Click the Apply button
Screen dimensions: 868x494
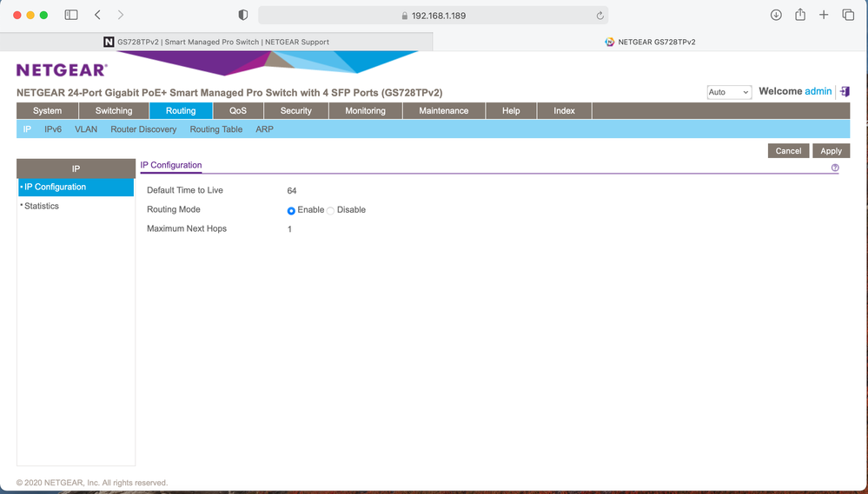pos(831,150)
